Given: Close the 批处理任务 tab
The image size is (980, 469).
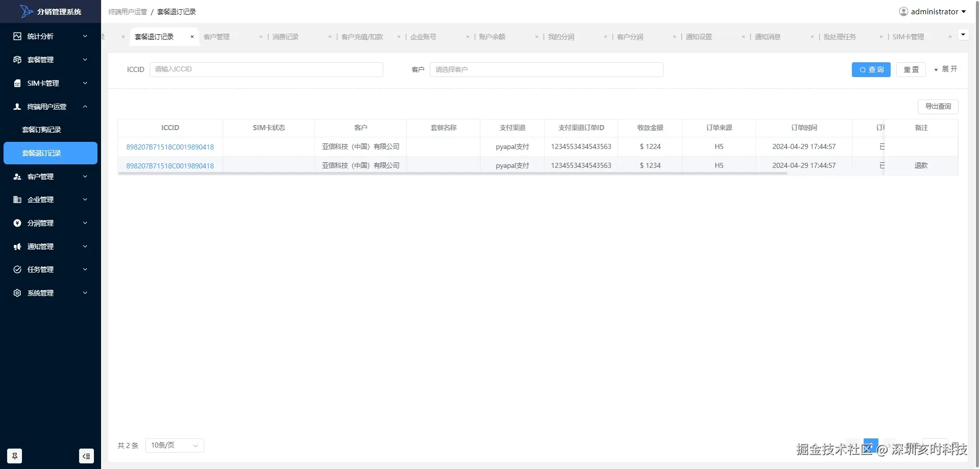Looking at the screenshot, I should [x=881, y=37].
